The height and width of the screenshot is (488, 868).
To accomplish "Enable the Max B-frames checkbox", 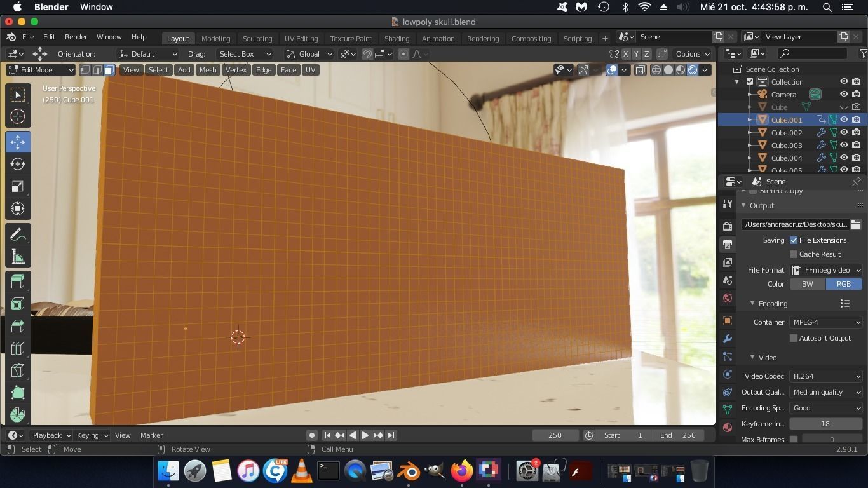I will coord(794,439).
